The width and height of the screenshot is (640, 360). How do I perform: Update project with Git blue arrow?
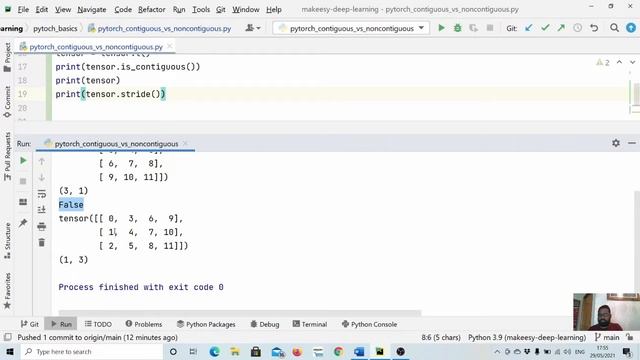529,28
